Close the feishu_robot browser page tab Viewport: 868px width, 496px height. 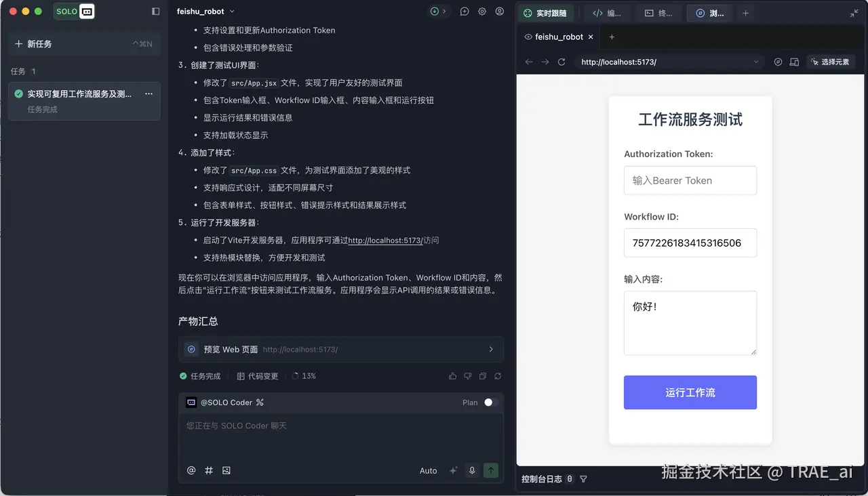pyautogui.click(x=591, y=37)
